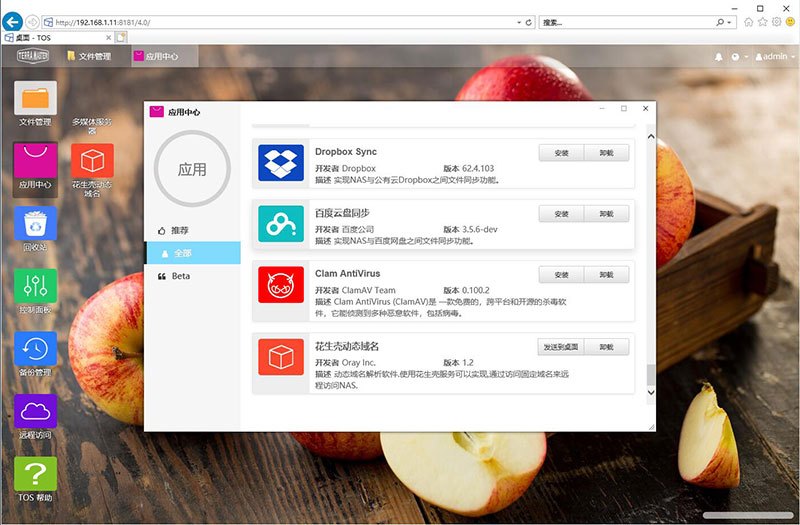Select the 推荐 category in sidebar
Image resolution: width=800 pixels, height=525 pixels.
click(193, 231)
